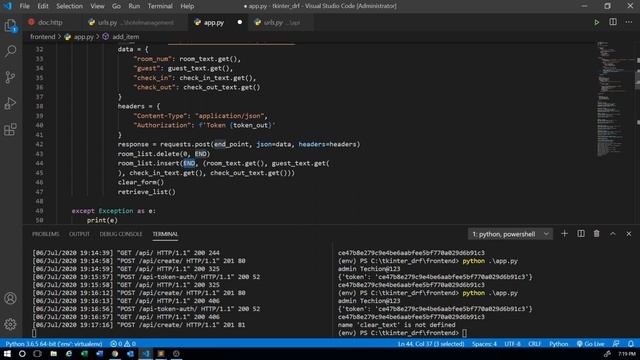The width and height of the screenshot is (640, 360).
Task: Open the terminal selector dropdown
Action: (x=510, y=234)
